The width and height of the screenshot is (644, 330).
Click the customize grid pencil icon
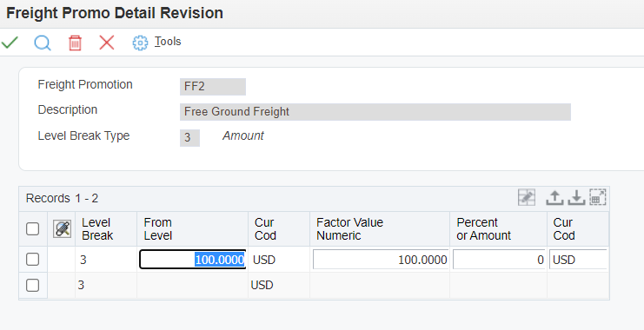point(527,198)
